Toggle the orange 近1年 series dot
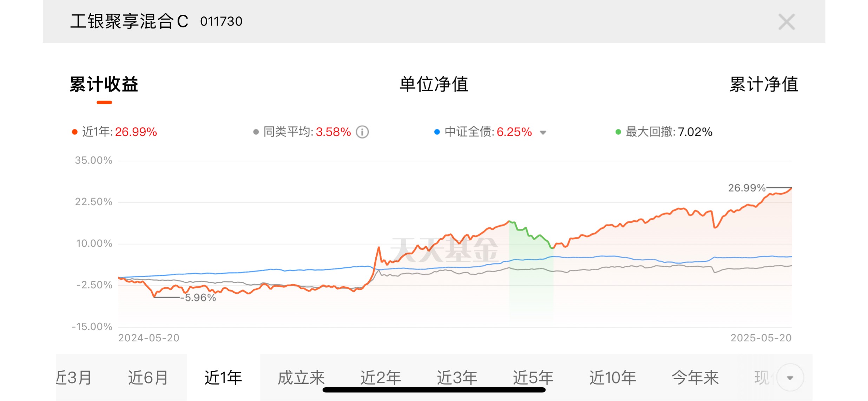Screen dimensions: 868x401 74,132
